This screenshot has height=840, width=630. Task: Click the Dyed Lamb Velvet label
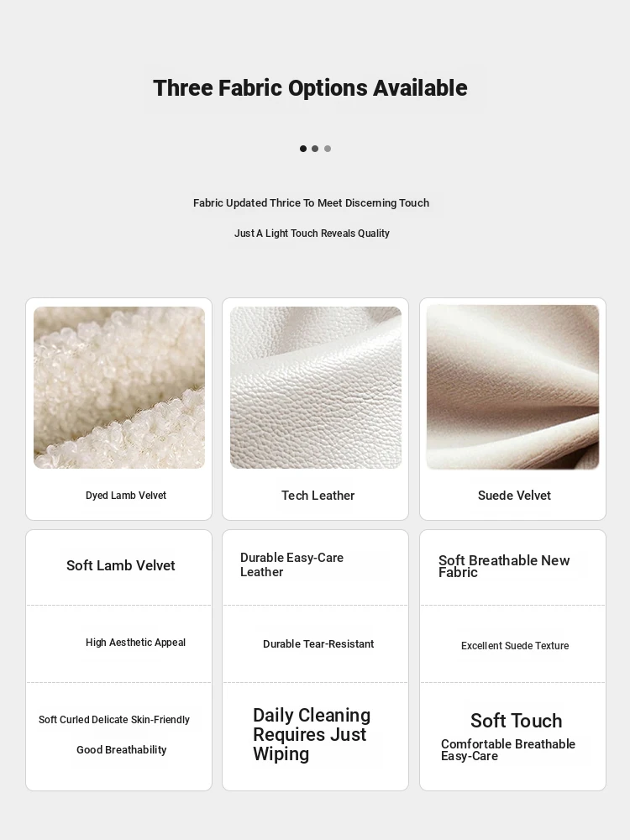point(126,496)
